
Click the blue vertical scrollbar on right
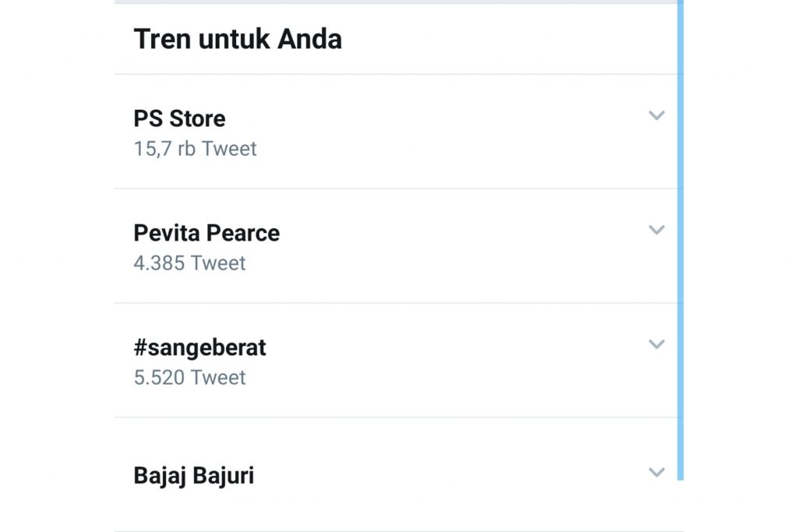point(680,234)
